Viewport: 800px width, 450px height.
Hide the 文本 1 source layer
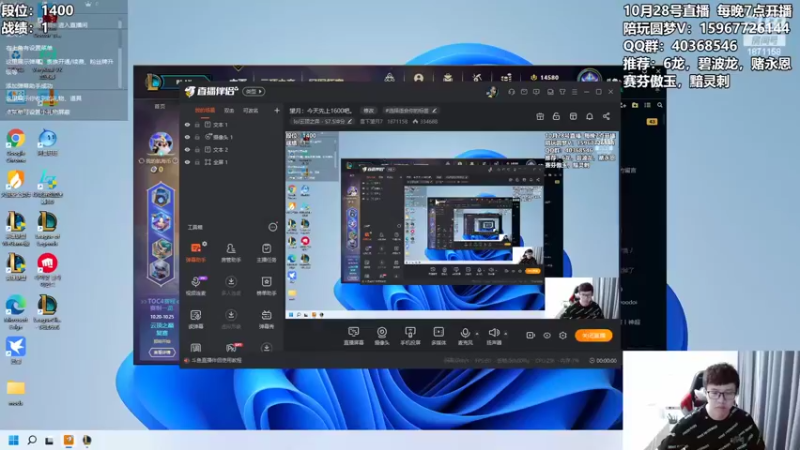(187, 124)
